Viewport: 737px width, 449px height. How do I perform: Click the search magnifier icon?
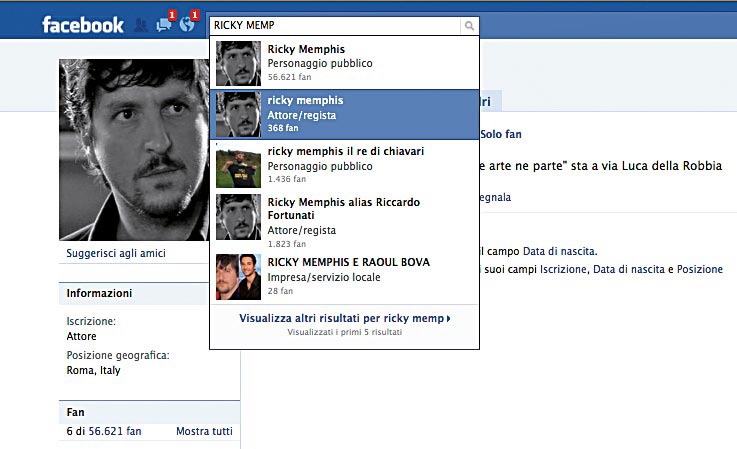coord(469,26)
